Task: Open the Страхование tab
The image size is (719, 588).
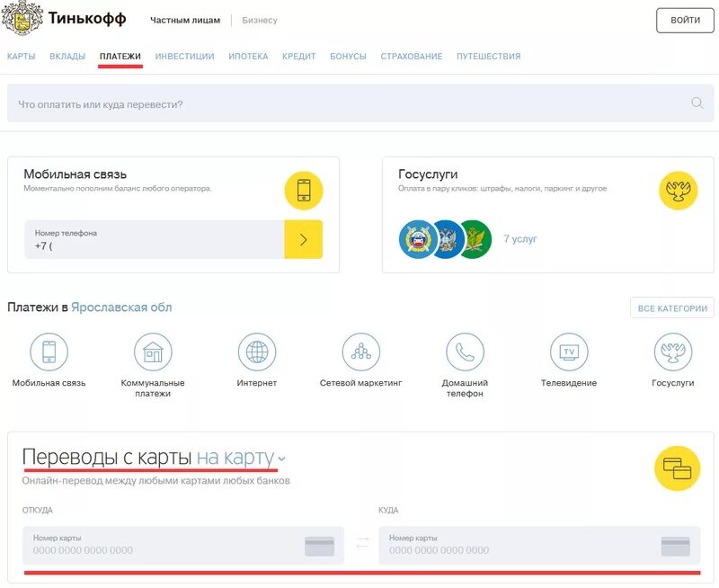Action: [x=412, y=57]
